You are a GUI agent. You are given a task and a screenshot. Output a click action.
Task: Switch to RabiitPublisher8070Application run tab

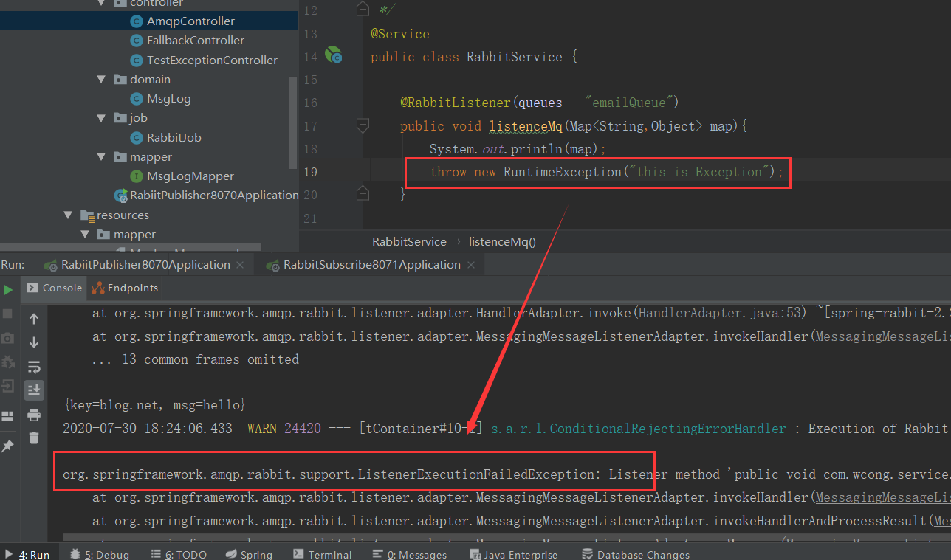pos(145,265)
